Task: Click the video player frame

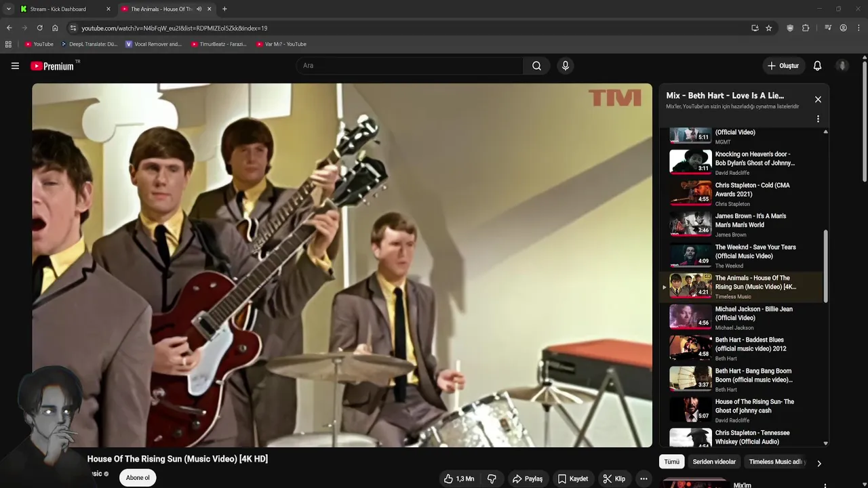Action: tap(342, 265)
